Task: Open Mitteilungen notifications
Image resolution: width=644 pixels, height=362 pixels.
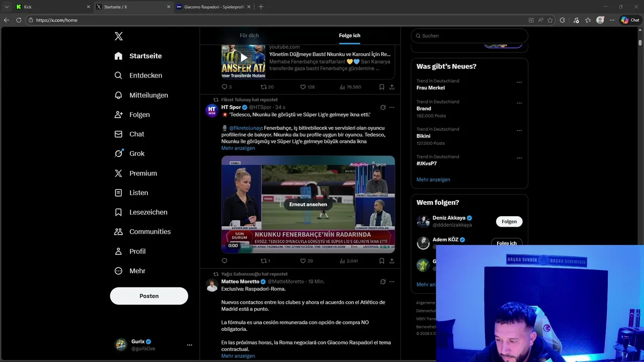Action: tap(141, 95)
